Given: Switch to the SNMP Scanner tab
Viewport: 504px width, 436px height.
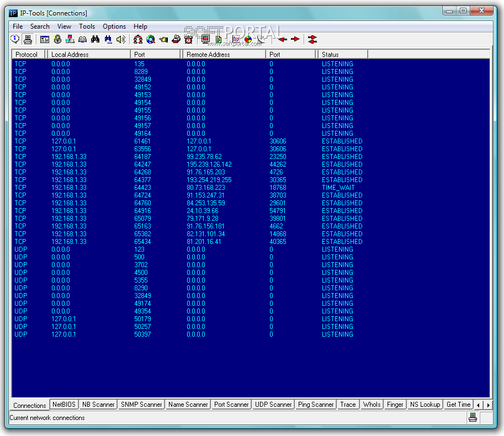Looking at the screenshot, I should [141, 404].
